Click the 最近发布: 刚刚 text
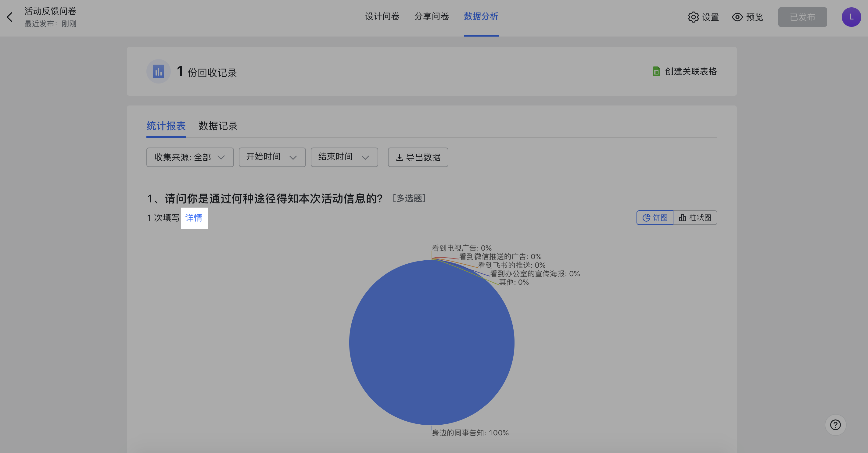The width and height of the screenshot is (868, 453). click(51, 24)
